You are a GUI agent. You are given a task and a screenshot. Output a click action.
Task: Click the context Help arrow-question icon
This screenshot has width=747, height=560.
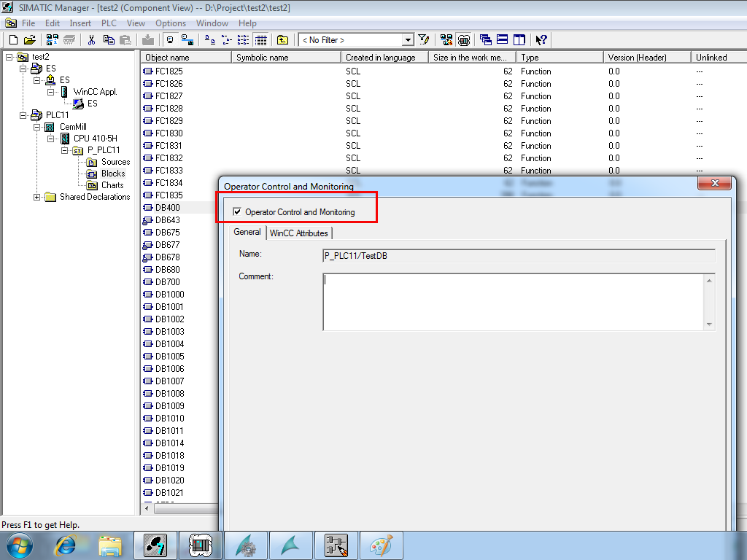click(x=541, y=40)
